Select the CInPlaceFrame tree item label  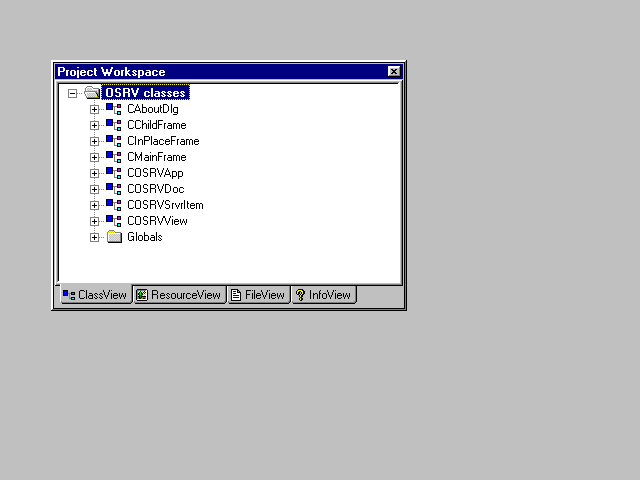click(x=163, y=141)
